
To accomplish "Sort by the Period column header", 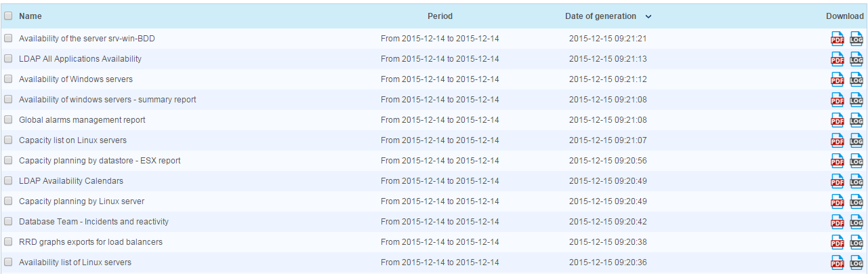I will coord(440,16).
